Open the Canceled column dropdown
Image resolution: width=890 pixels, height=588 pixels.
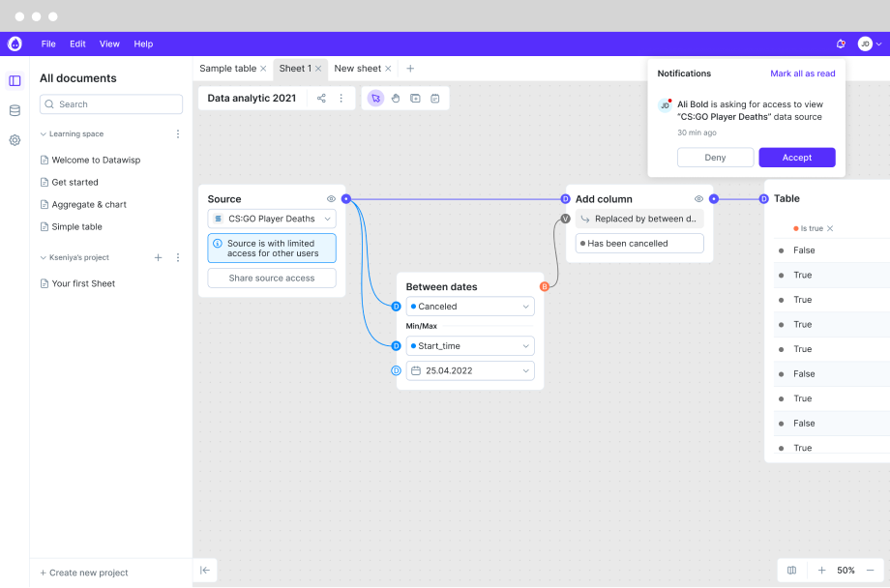coord(470,307)
